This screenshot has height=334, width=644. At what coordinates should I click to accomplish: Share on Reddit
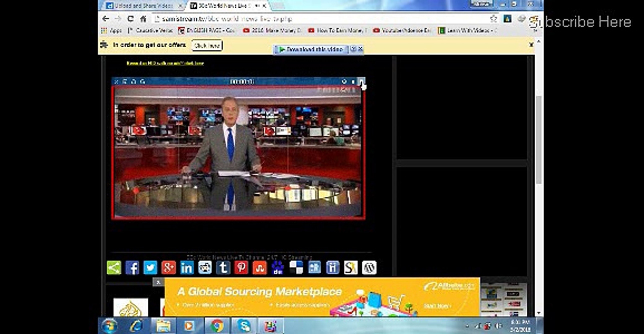click(x=205, y=268)
